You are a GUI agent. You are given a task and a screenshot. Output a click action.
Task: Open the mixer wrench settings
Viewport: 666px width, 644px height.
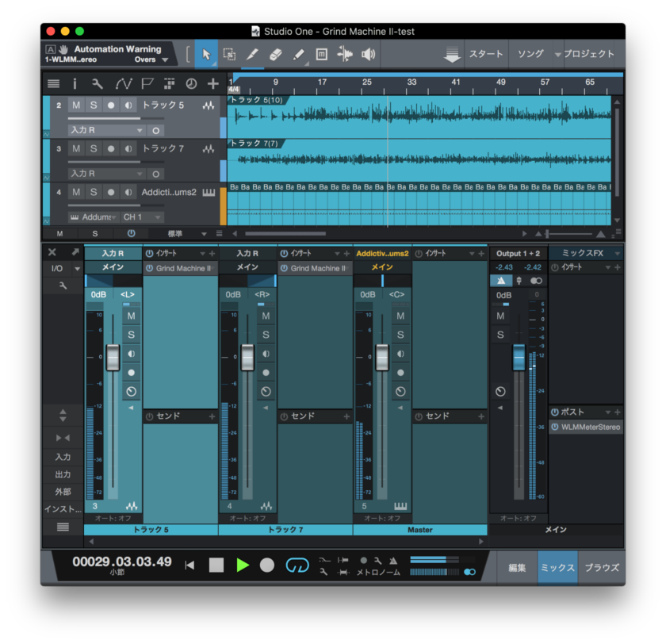coord(63,286)
